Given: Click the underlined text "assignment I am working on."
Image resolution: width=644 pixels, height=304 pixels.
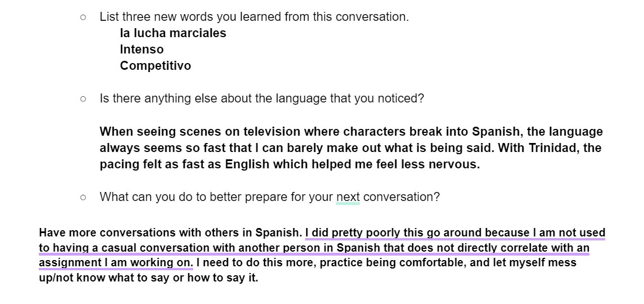Looking at the screenshot, I should coord(116,263).
